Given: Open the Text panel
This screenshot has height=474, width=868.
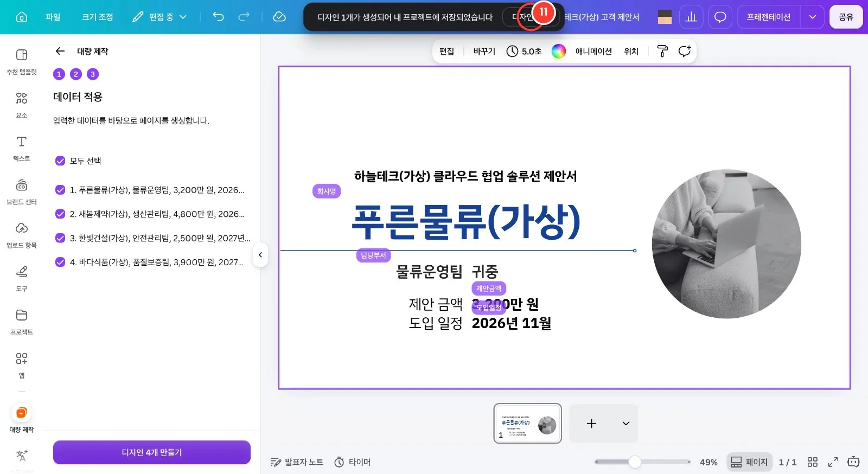Looking at the screenshot, I should click(22, 149).
